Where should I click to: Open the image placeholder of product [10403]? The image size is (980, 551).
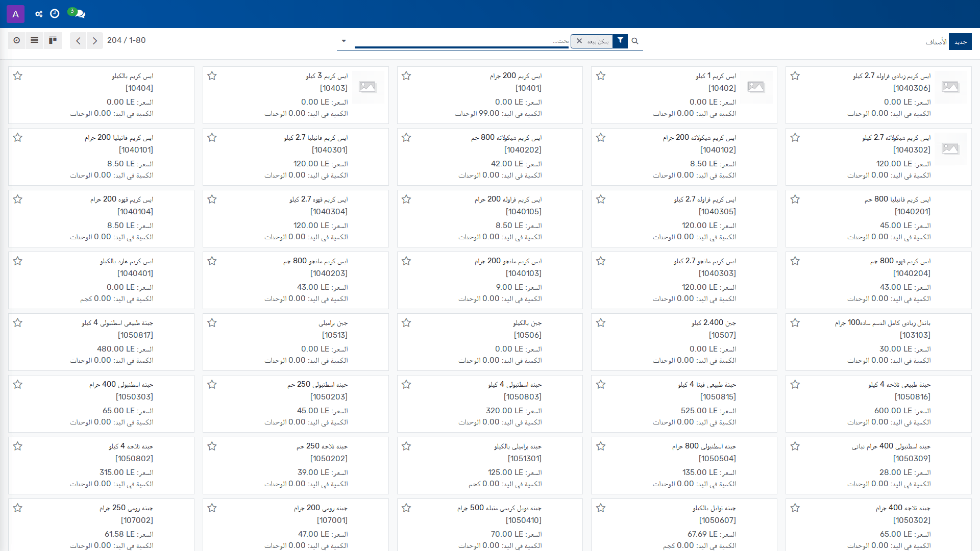pos(367,87)
